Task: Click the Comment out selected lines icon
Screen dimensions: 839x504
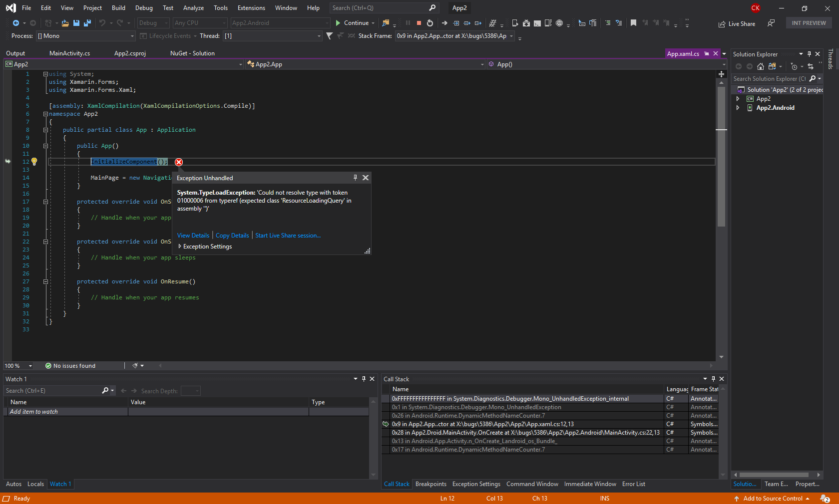Action: click(608, 23)
